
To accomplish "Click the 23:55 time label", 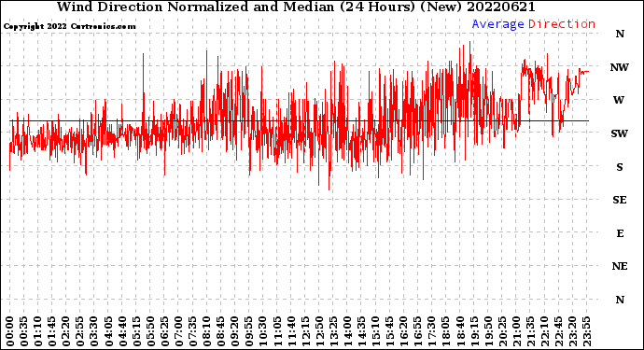I will click(586, 332).
